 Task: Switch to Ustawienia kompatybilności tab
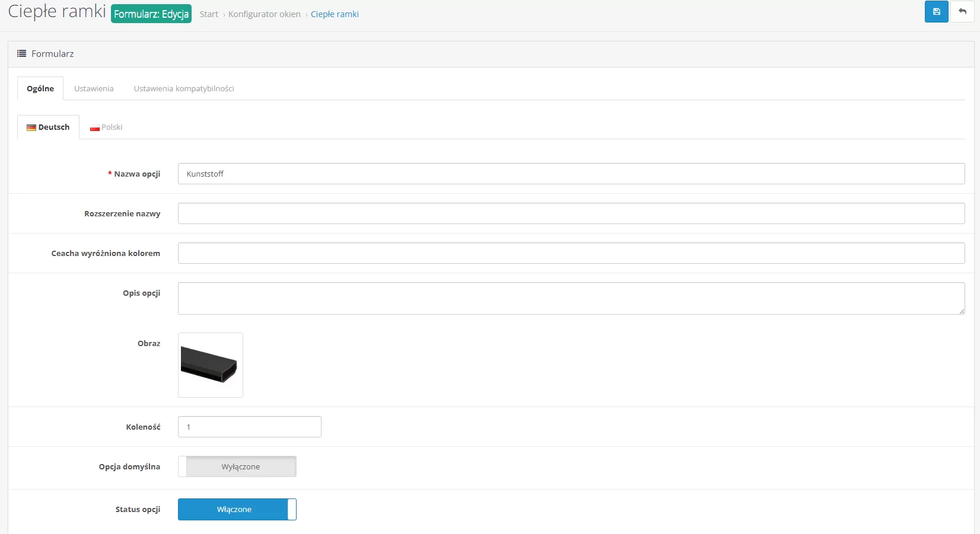tap(184, 88)
